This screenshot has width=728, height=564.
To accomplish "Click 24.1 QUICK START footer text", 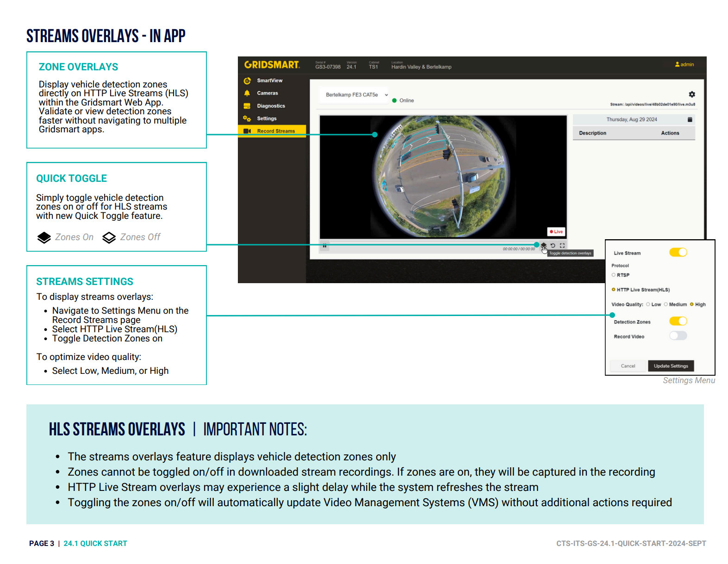I will coord(95,544).
